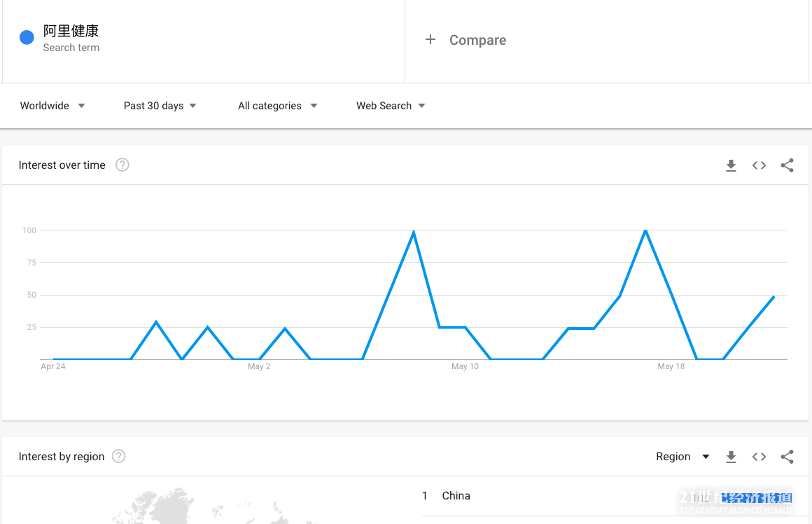
Task: Select China in the region list
Action: (456, 496)
